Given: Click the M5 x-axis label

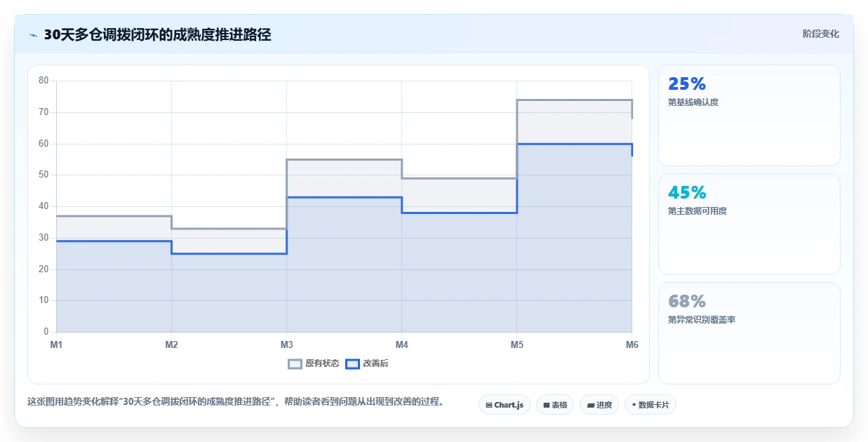Looking at the screenshot, I should click(x=516, y=344).
